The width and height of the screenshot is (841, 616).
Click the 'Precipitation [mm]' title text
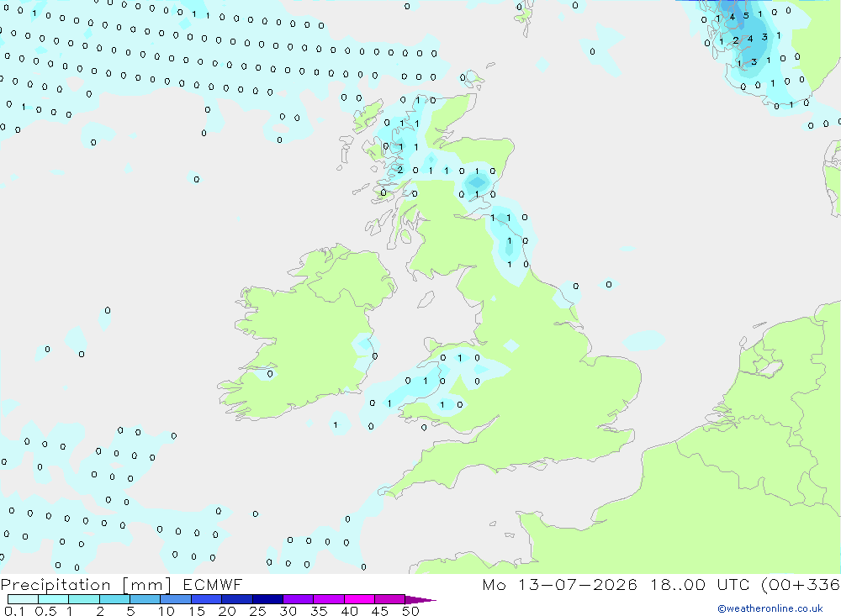86,585
